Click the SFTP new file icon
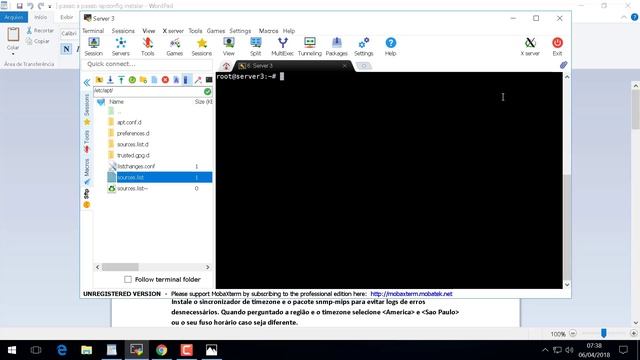 (x=154, y=80)
